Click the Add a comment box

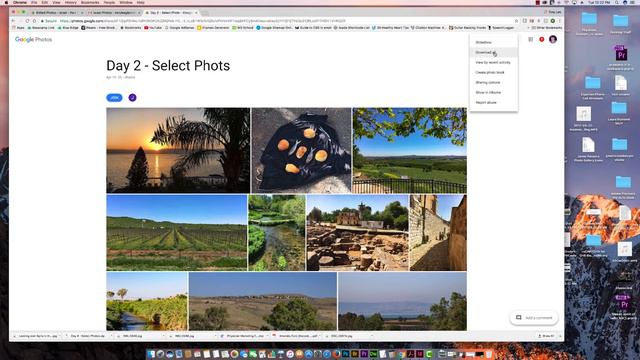[534, 318]
